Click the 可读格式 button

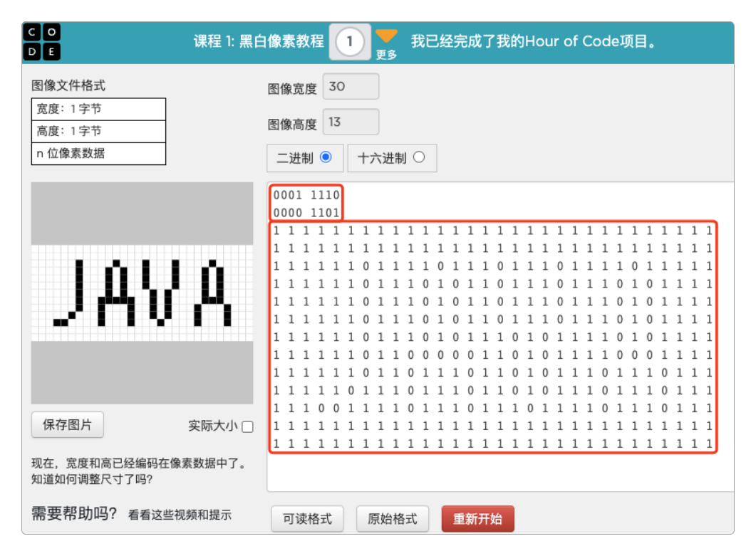307,519
